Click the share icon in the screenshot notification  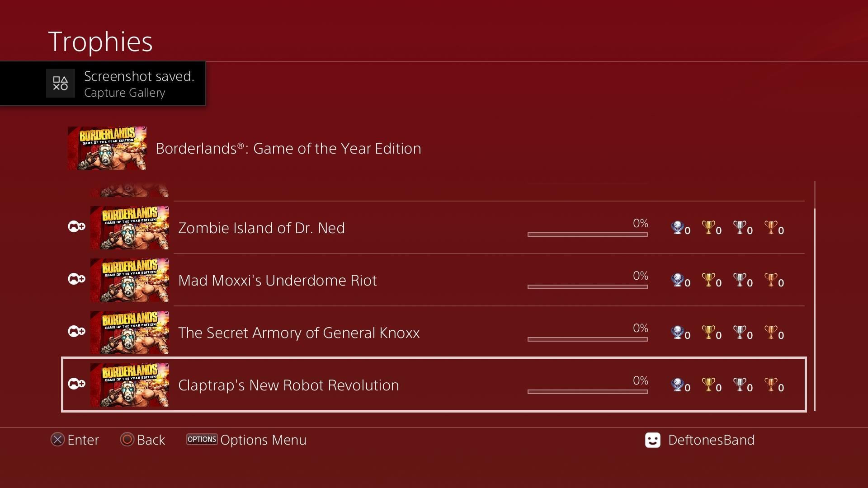pos(61,83)
